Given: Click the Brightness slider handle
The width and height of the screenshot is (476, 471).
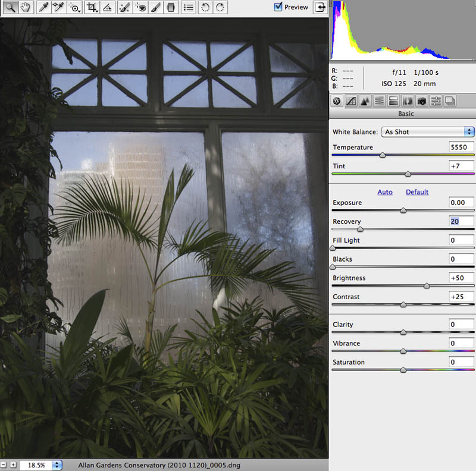Looking at the screenshot, I should (x=427, y=286).
